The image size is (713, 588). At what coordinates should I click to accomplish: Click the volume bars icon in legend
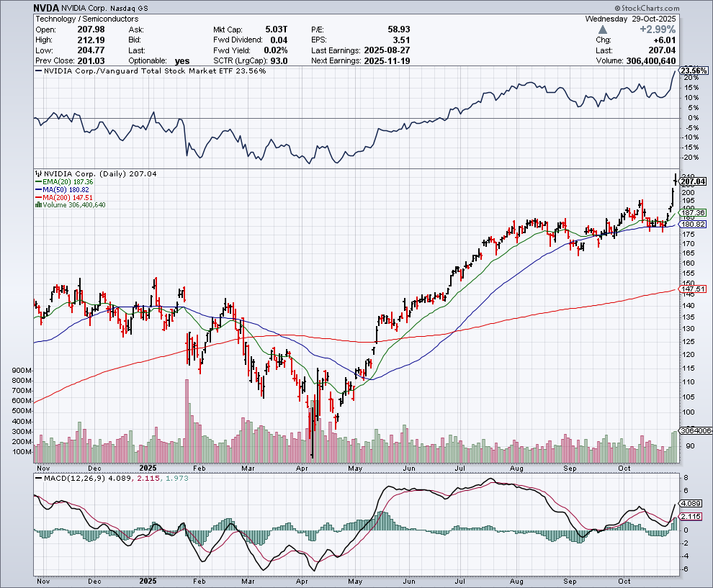click(x=38, y=204)
